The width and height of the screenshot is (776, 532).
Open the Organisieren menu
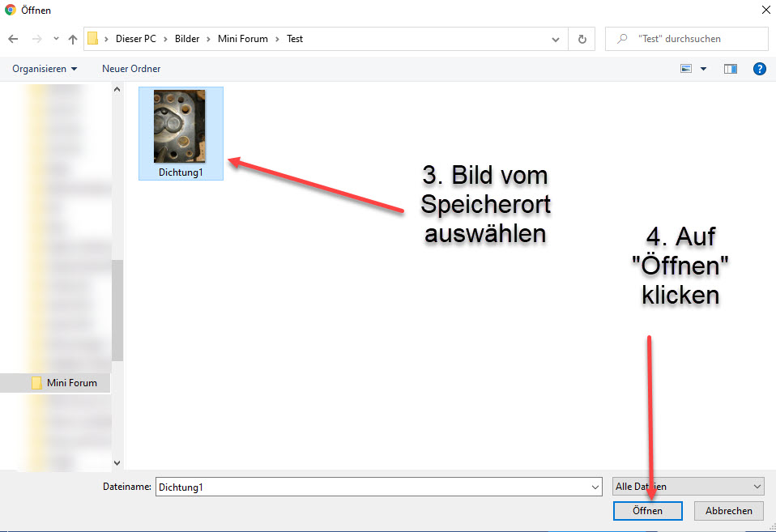coord(45,69)
